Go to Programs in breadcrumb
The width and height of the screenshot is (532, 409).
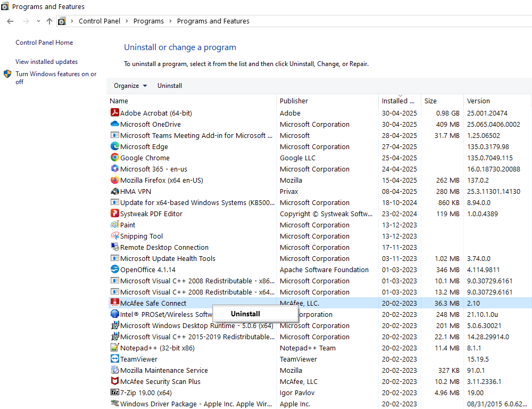148,21
